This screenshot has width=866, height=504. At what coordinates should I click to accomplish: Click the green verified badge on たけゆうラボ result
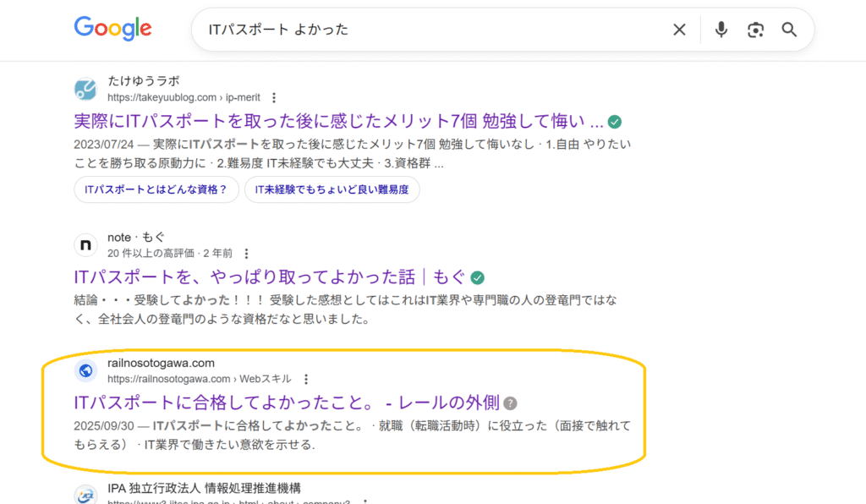(616, 121)
